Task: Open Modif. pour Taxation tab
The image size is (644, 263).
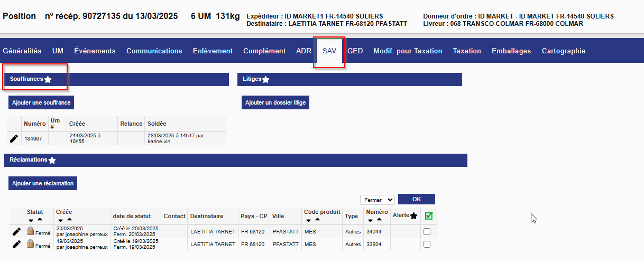Action: (408, 51)
